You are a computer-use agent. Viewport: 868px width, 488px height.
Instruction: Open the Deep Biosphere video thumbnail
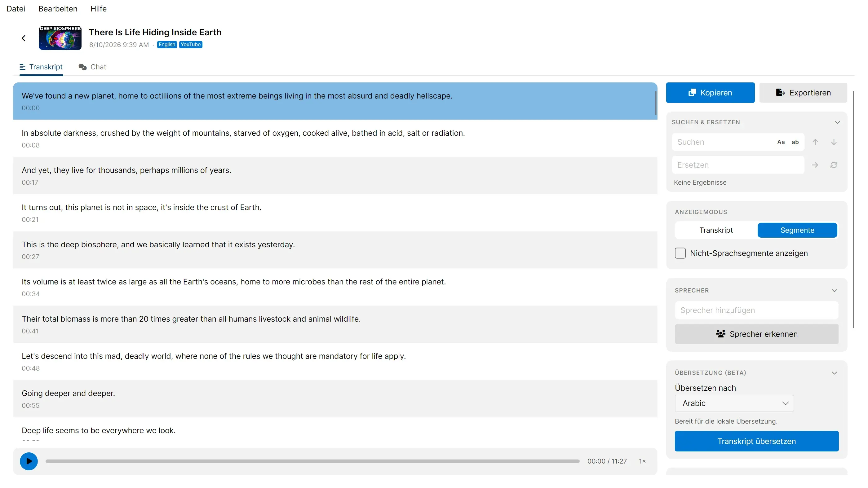click(x=60, y=38)
